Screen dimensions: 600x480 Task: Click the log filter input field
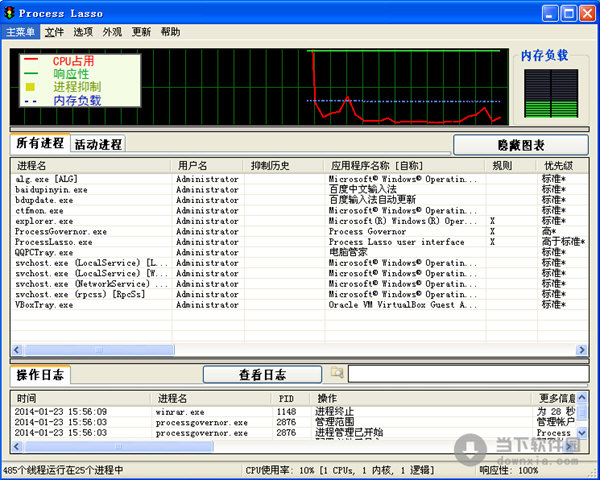tap(468, 374)
